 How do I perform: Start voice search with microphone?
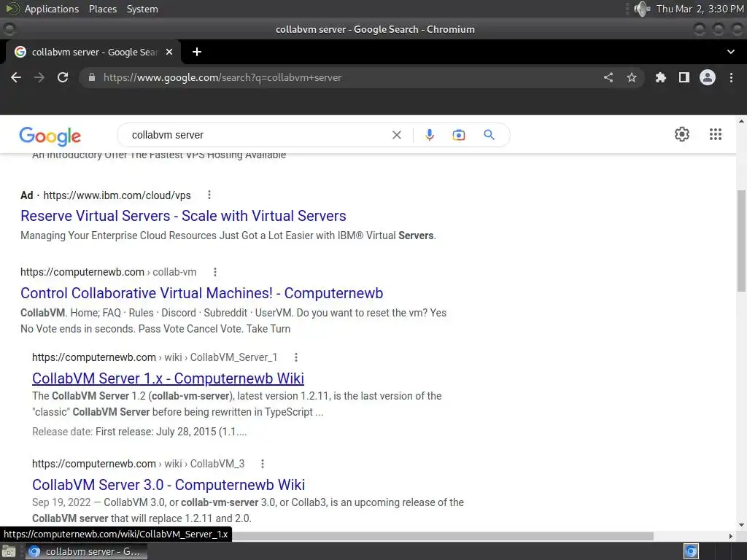point(430,135)
